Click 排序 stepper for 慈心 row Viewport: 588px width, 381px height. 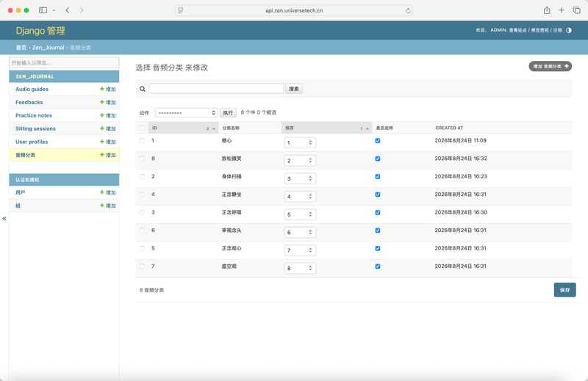click(310, 142)
